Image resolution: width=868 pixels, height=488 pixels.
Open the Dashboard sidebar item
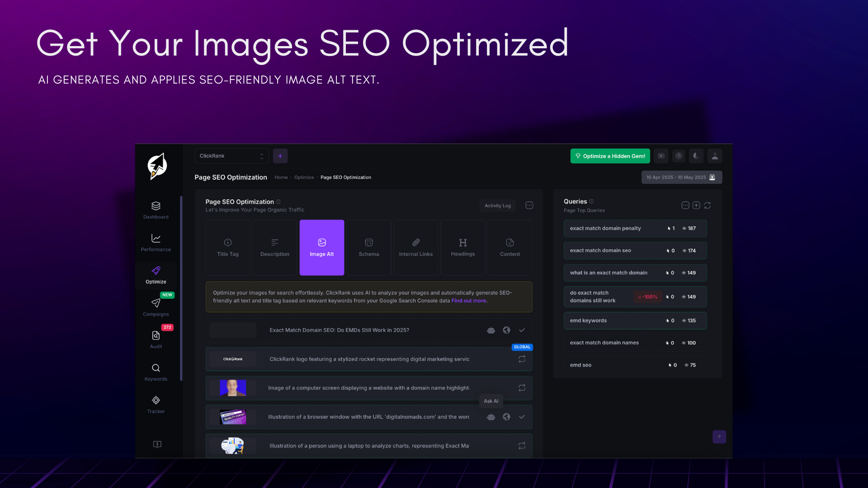[x=156, y=211]
